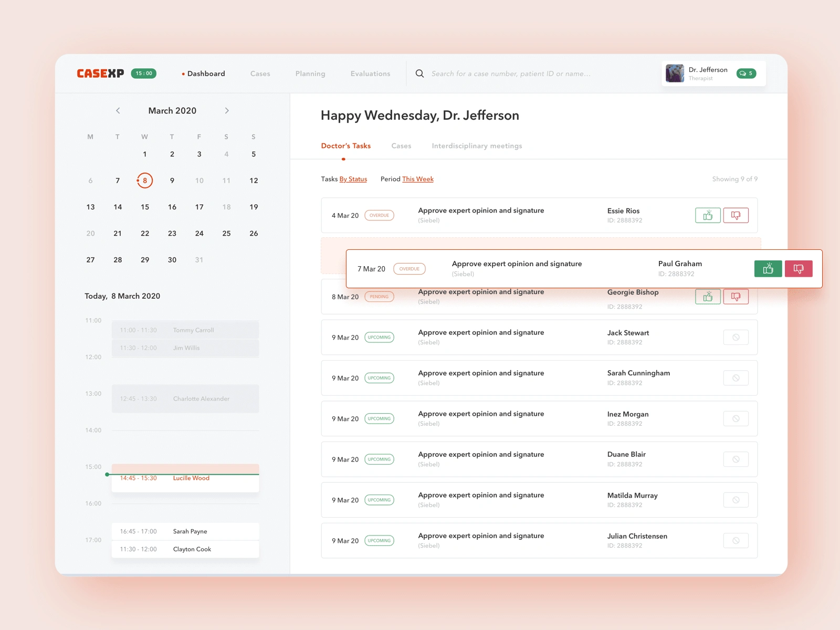Select March 8 in the calendar
The width and height of the screenshot is (840, 630).
[145, 181]
